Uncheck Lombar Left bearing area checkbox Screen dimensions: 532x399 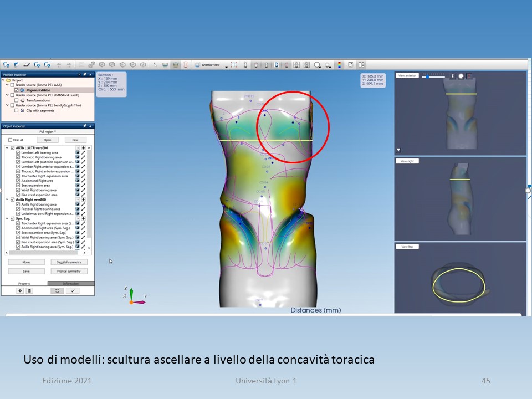pos(18,153)
